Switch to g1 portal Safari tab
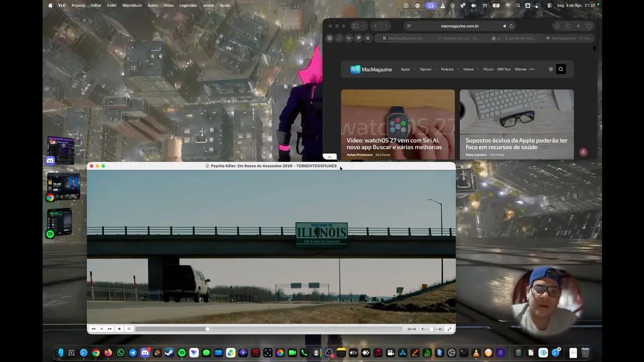This screenshot has width=644, height=362. tap(513, 38)
